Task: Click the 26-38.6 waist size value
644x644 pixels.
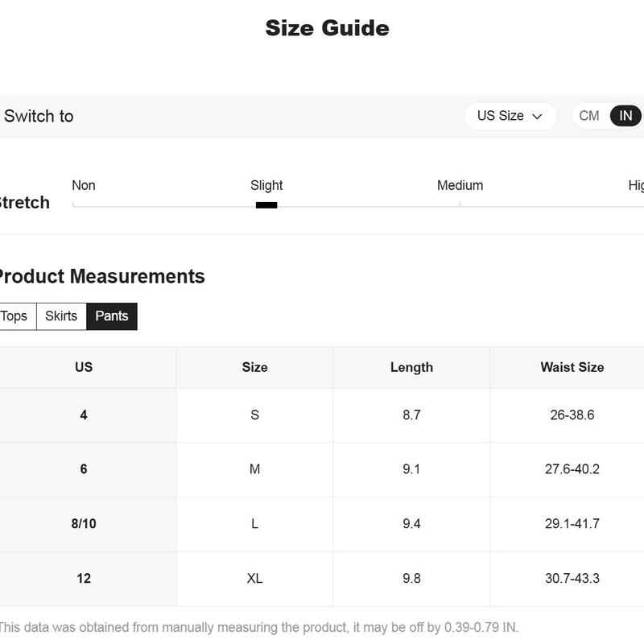Action: tap(572, 415)
